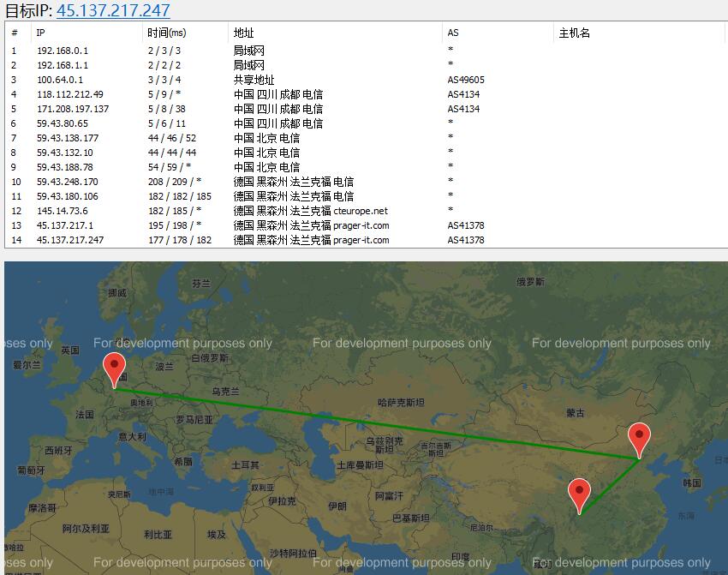Click 中国 北京 电信 in hop 7 row

point(266,138)
